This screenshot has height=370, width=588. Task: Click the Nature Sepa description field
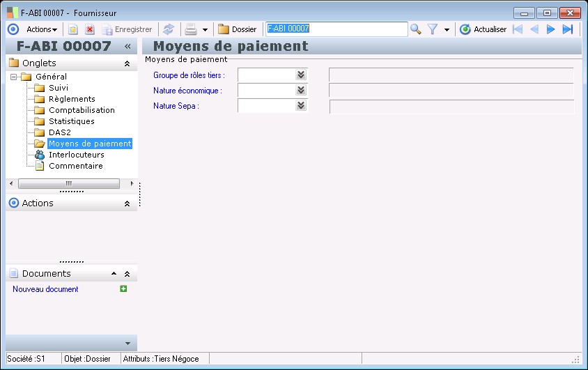[x=451, y=106]
